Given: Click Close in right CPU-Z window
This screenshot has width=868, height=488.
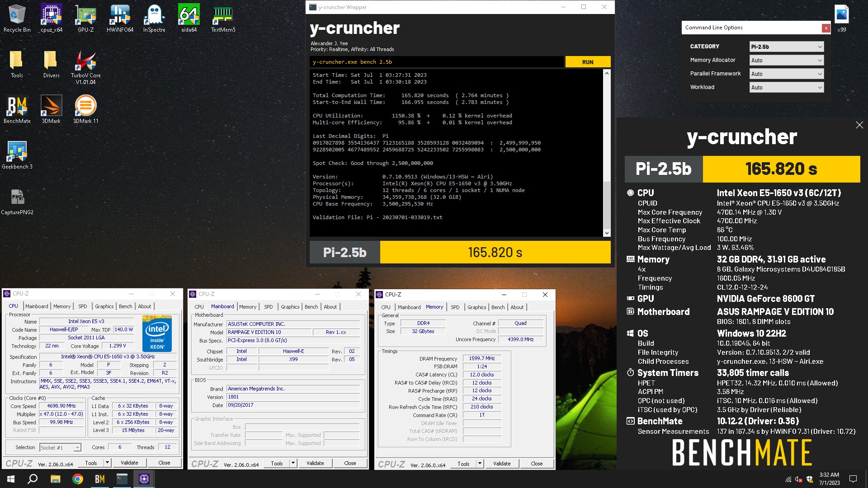Looking at the screenshot, I should 537,464.
